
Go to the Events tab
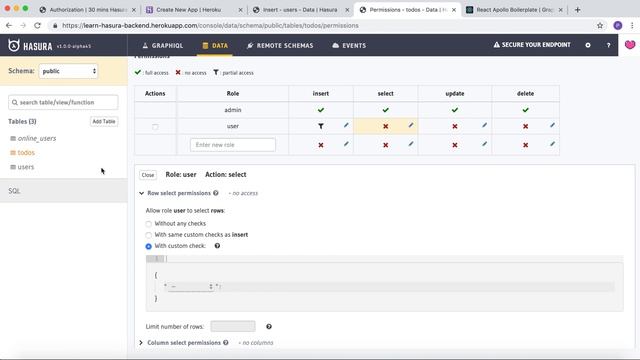tap(349, 45)
